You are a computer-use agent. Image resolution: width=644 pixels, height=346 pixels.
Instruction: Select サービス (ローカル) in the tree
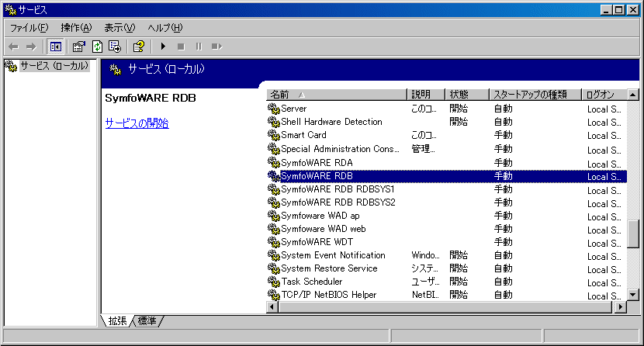pyautogui.click(x=54, y=66)
